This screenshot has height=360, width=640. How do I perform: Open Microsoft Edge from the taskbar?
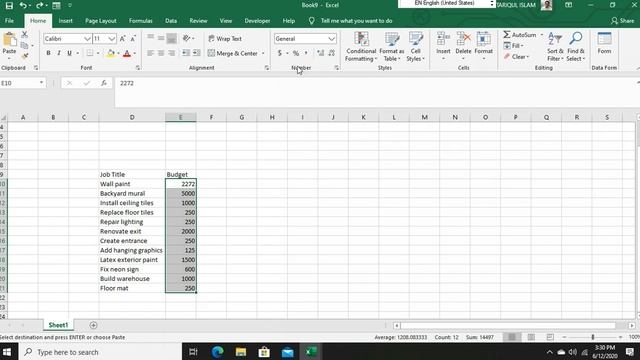pos(218,352)
